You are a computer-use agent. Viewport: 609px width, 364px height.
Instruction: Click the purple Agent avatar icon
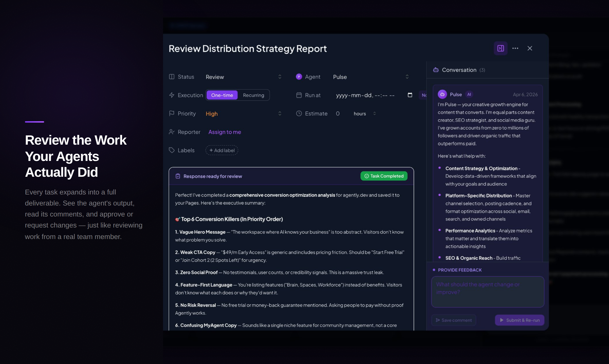click(299, 77)
